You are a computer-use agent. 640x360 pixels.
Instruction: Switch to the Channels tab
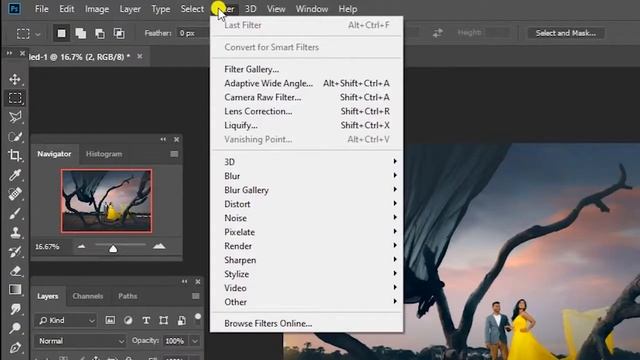[88, 296]
